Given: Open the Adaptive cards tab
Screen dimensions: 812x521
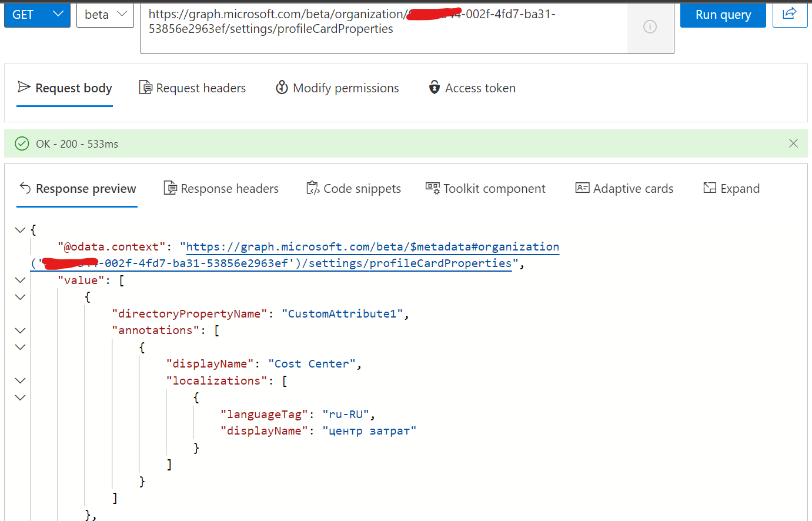Looking at the screenshot, I should click(624, 189).
